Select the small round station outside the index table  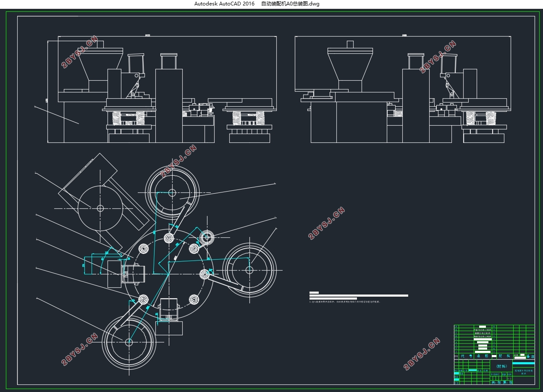click(207, 238)
